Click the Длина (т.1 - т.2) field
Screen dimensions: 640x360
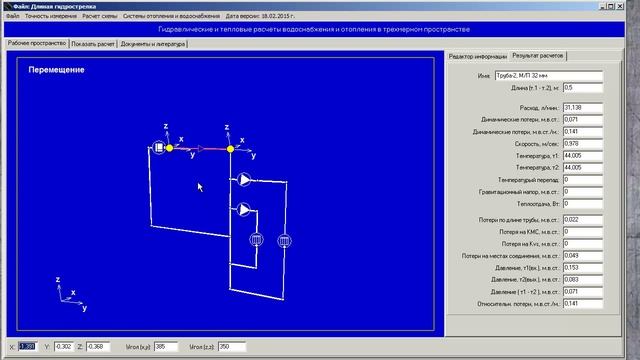[x=582, y=88]
